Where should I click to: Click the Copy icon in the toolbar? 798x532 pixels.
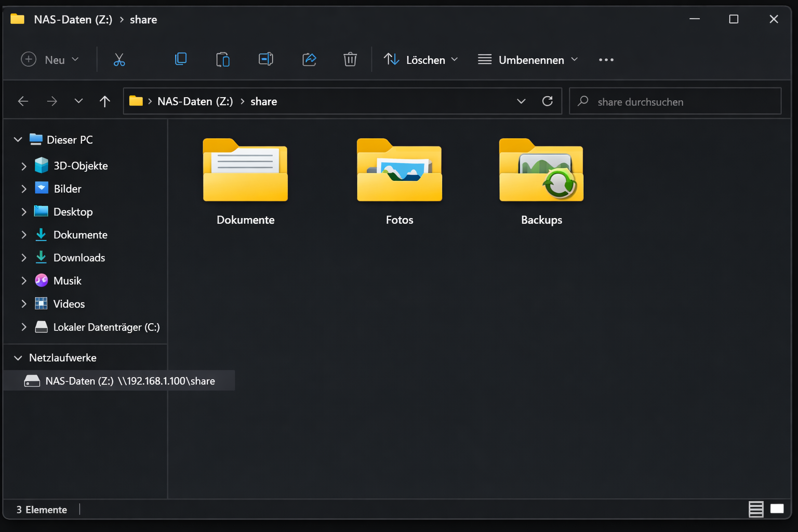pos(180,59)
